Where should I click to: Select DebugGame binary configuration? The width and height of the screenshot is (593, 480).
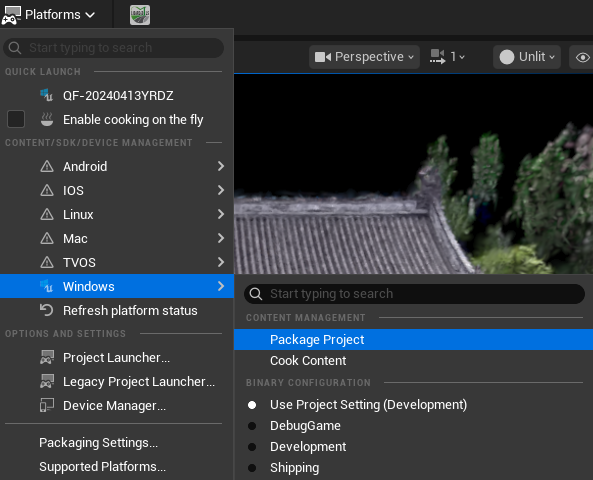click(413, 426)
